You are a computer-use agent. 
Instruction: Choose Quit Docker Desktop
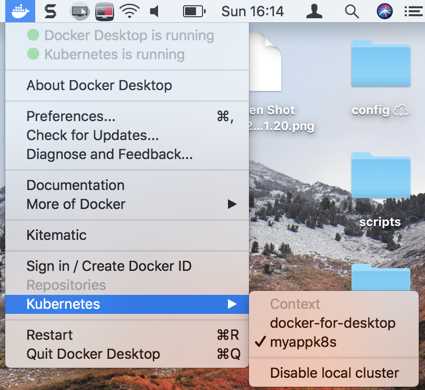[x=127, y=354]
